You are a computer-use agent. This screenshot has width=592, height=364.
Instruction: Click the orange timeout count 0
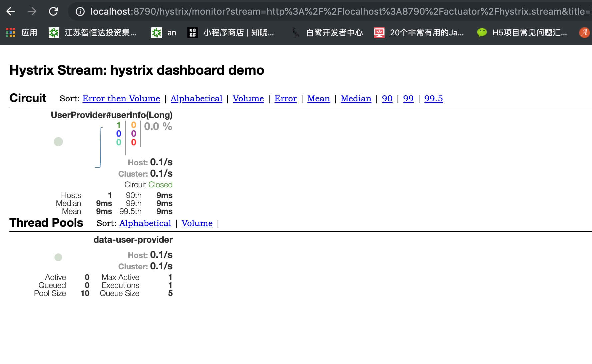click(x=134, y=125)
